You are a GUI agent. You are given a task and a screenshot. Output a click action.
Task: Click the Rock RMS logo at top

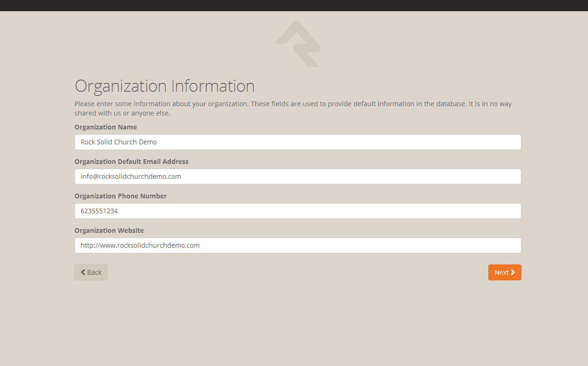(x=297, y=44)
